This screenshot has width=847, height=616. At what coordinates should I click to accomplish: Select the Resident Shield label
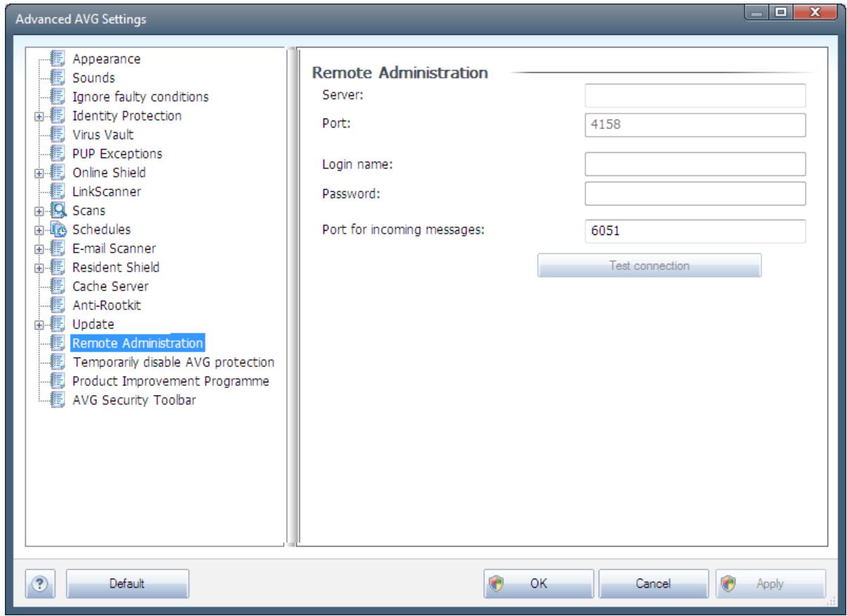tap(115, 267)
